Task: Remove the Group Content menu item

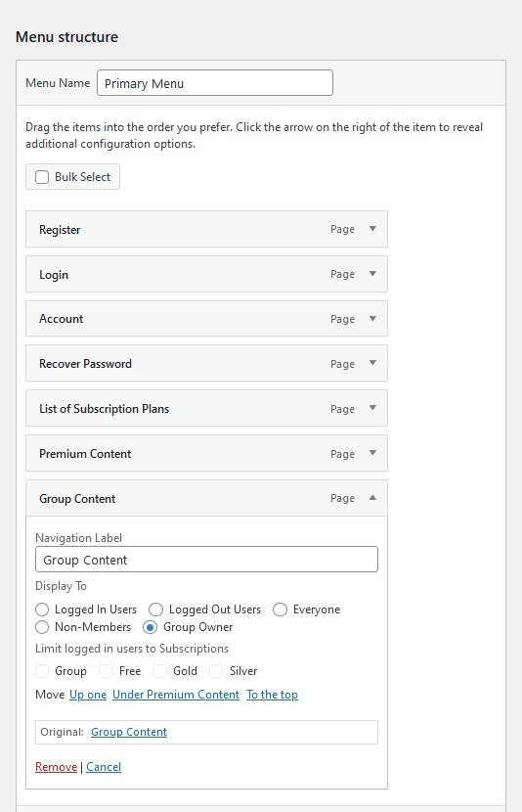Action: coord(56,767)
